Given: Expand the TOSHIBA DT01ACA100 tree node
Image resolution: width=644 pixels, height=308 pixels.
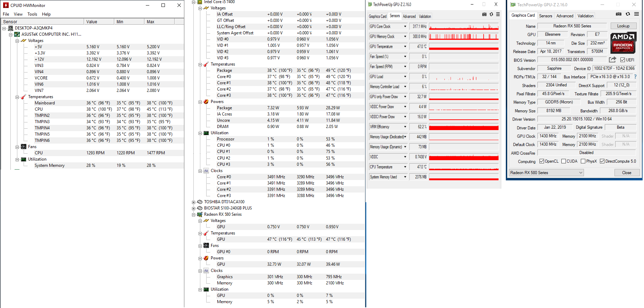Looking at the screenshot, I should pos(193,202).
